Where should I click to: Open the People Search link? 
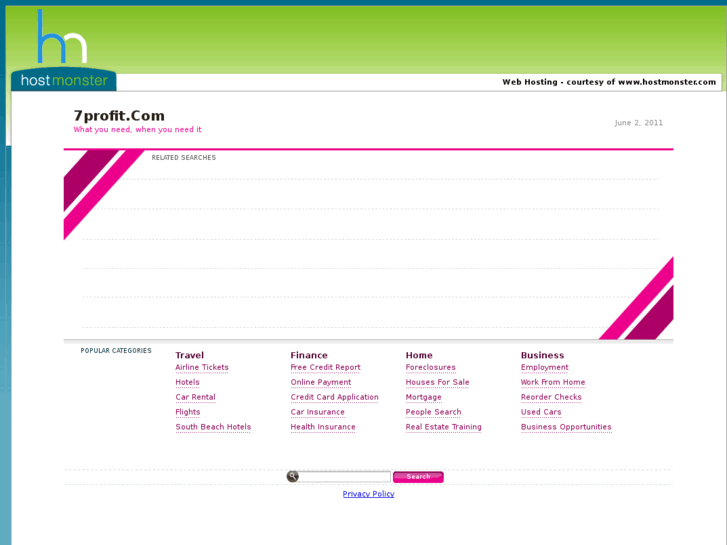pos(433,412)
